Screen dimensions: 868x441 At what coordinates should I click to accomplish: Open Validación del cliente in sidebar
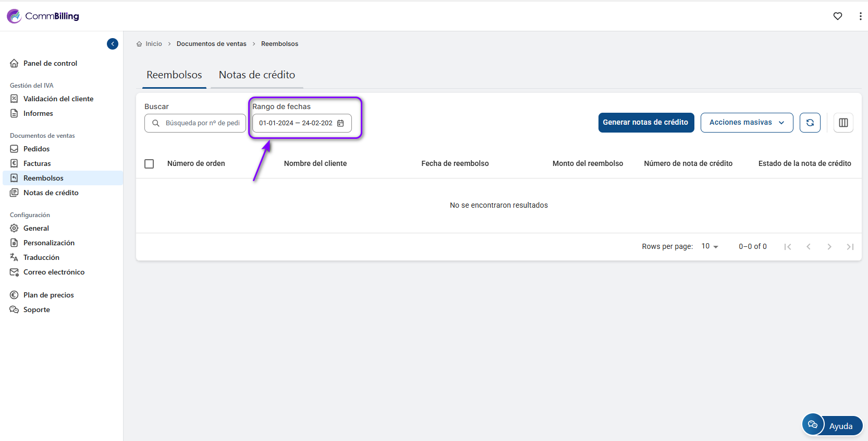(x=58, y=99)
